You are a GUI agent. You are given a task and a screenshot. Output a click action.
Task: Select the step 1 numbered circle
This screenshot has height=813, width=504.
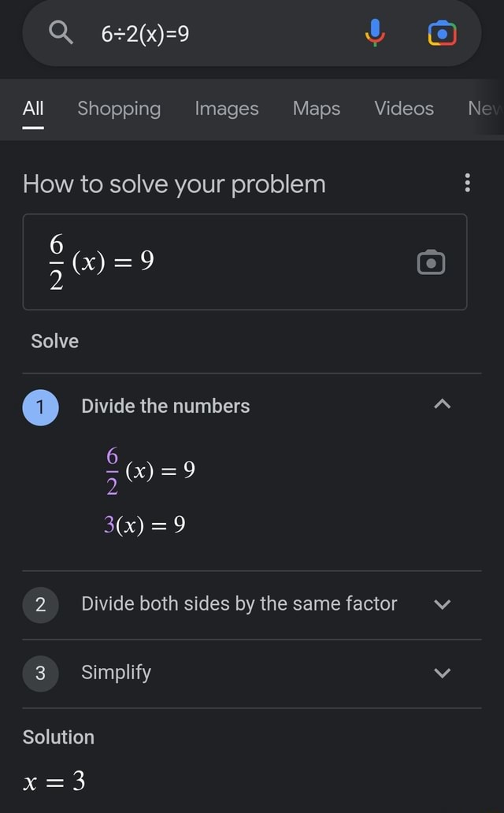tap(40, 406)
